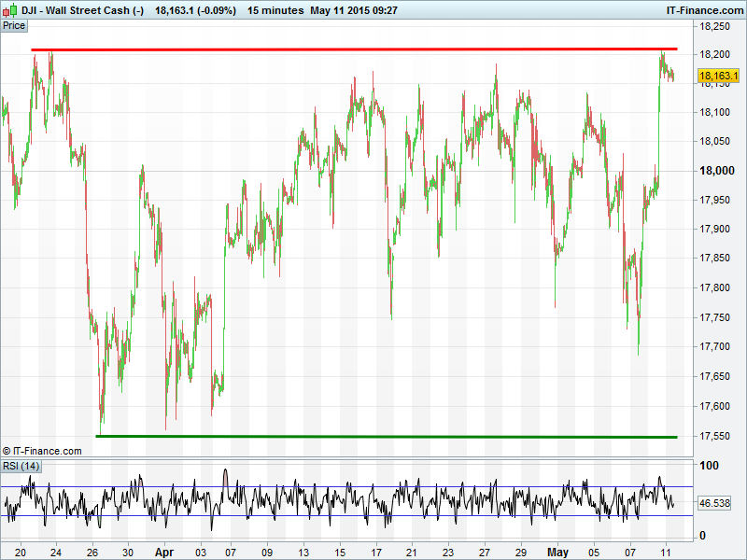Image resolution: width=747 pixels, height=560 pixels.
Task: Click the date 21 on time axis
Action: pos(412,553)
